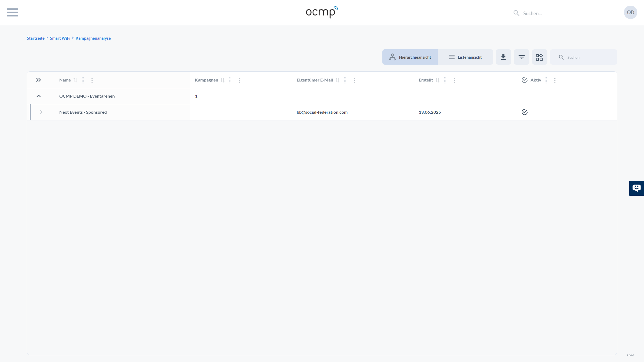The height and width of the screenshot is (362, 644).
Task: Click the widgets layout icon
Action: 539,57
